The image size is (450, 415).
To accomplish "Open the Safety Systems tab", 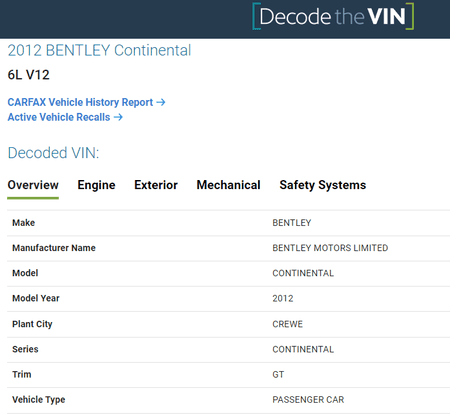I will (323, 185).
